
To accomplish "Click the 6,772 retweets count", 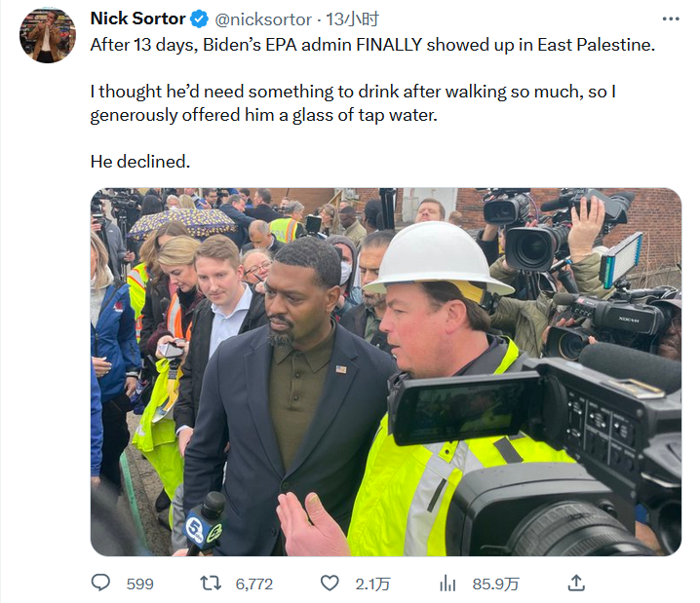I will click(x=254, y=584).
